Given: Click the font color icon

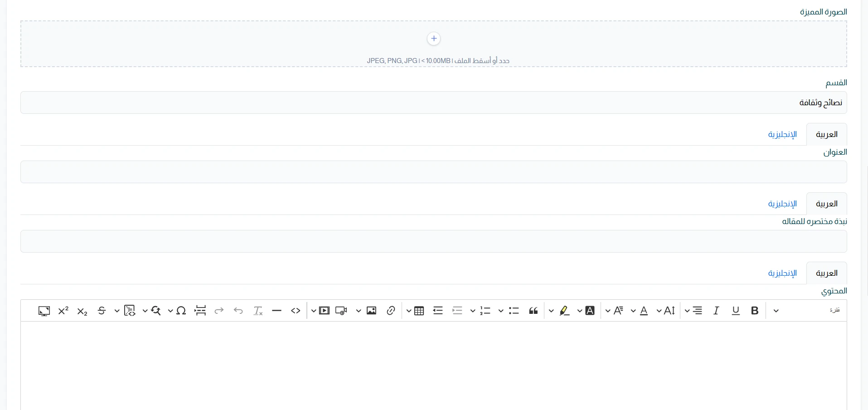Looking at the screenshot, I should [x=644, y=311].
